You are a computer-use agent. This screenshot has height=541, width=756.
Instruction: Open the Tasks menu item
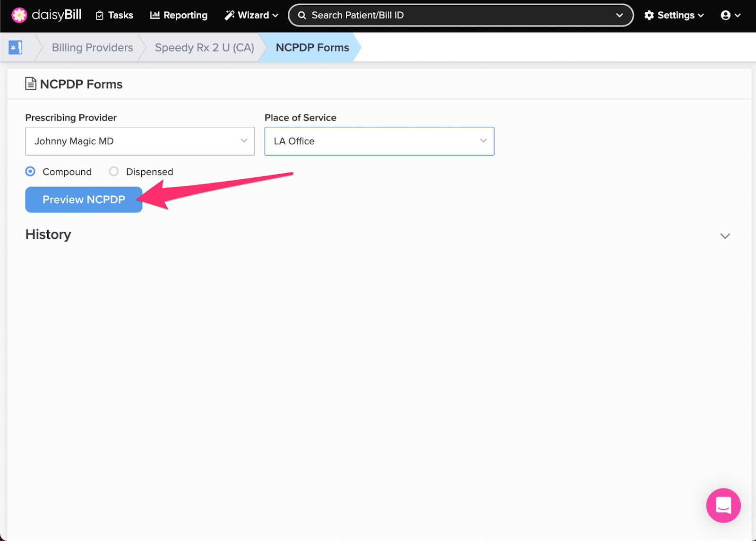(114, 15)
